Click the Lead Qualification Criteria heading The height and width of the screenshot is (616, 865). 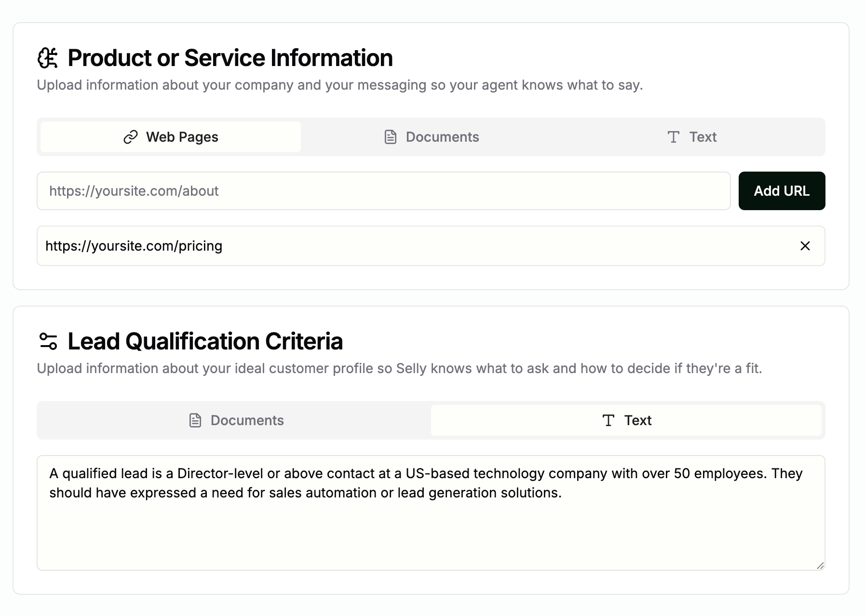pos(205,341)
